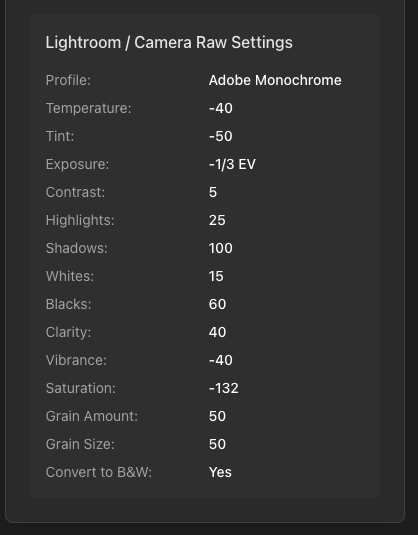This screenshot has height=535, width=418.
Task: Click the Saturation value -132
Action: [224, 388]
